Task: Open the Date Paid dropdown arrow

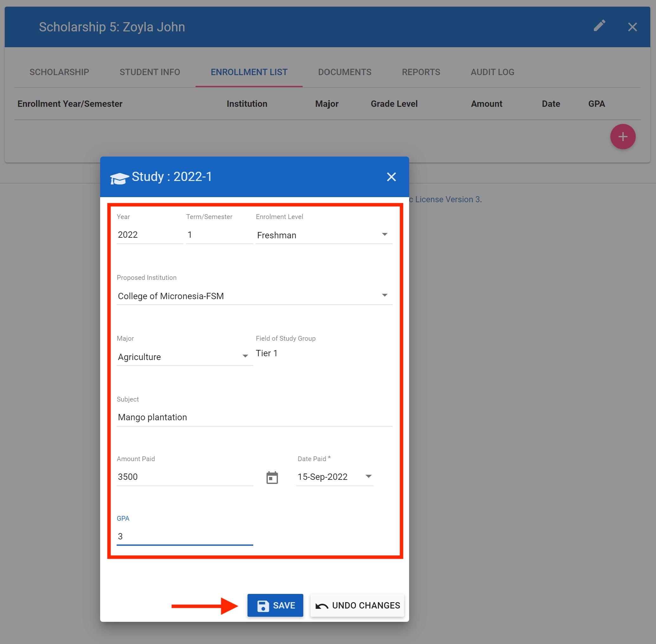Action: pos(369,477)
